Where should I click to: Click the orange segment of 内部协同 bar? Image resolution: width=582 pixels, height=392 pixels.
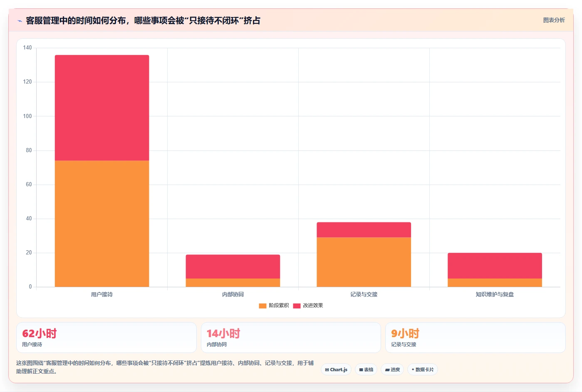(x=233, y=283)
